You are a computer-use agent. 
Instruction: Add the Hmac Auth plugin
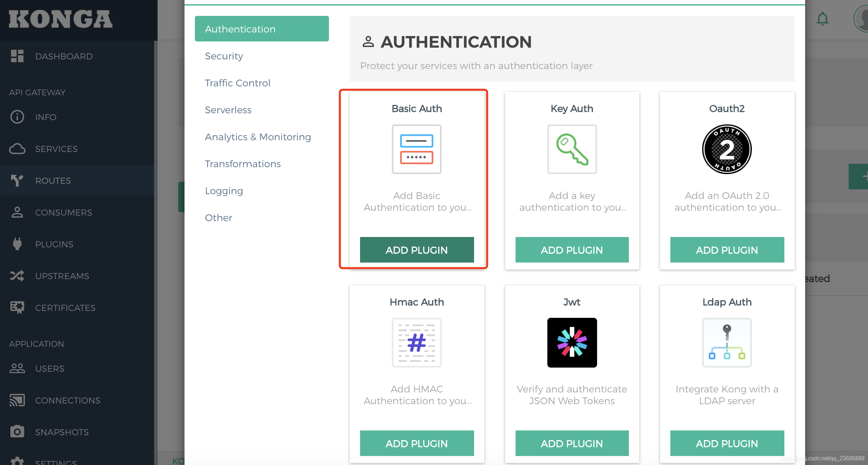(x=417, y=443)
